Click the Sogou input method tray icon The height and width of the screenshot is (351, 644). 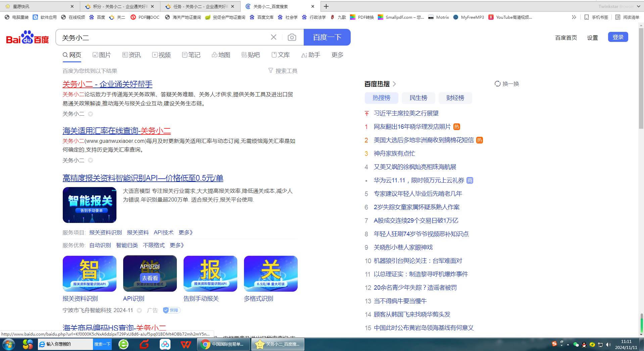click(554, 344)
